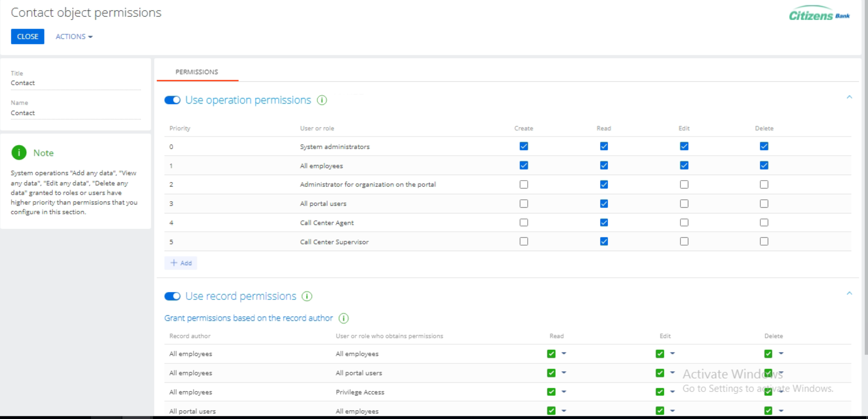Click the Title field showing Contact
This screenshot has height=419, width=868.
(76, 83)
